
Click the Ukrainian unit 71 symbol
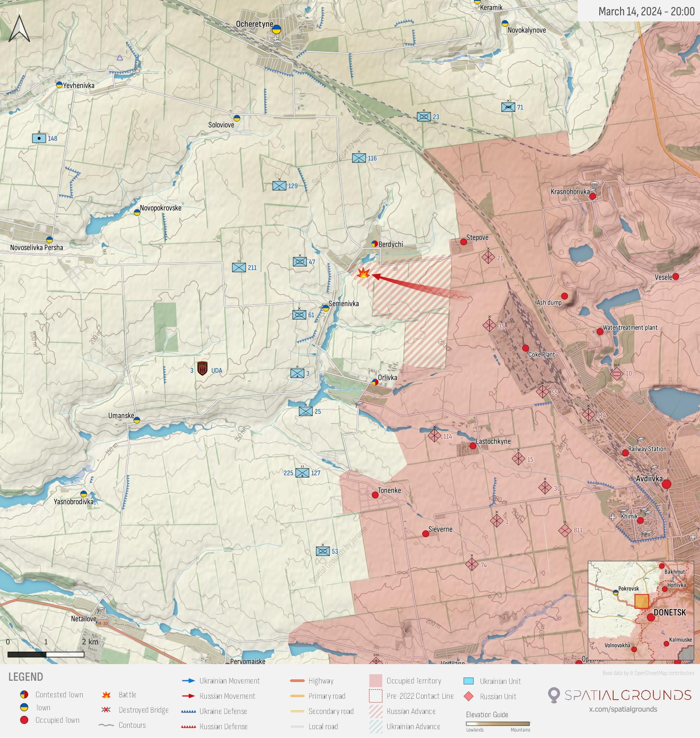[x=508, y=107]
